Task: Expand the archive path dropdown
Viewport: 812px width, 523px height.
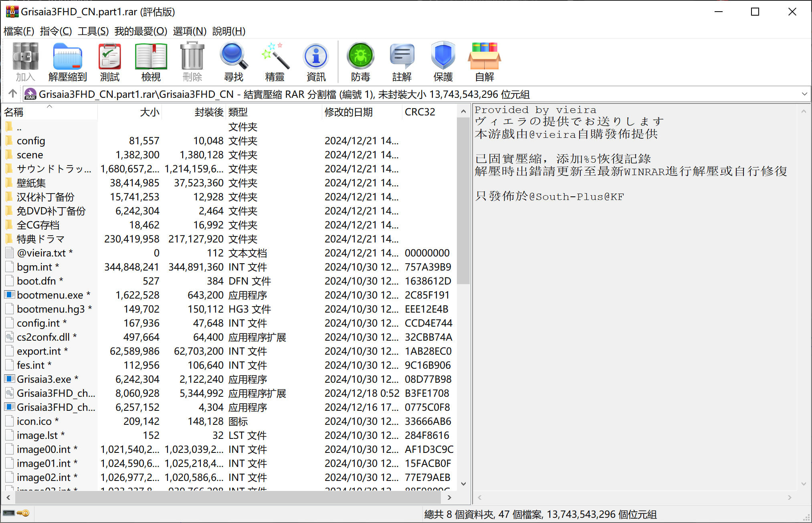Action: (804, 94)
